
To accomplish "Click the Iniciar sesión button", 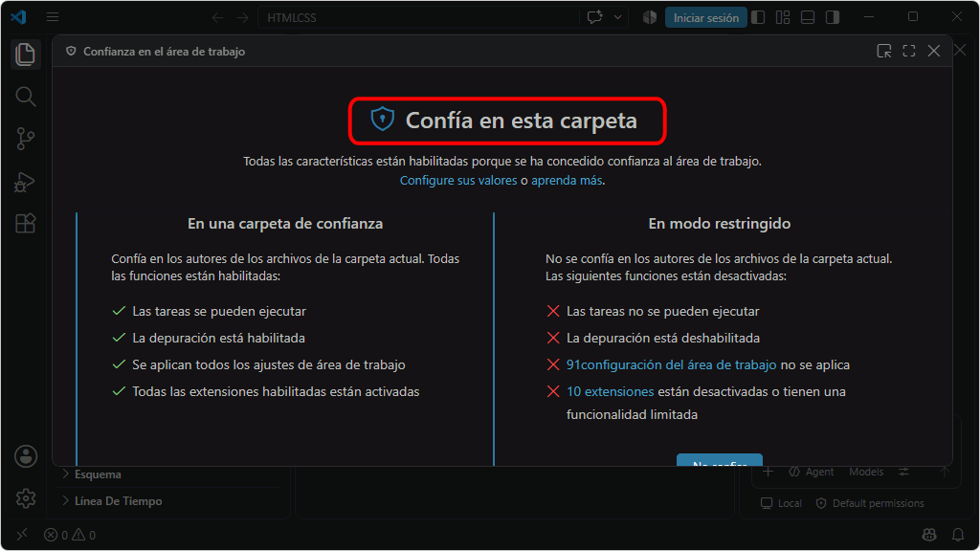I will (705, 17).
